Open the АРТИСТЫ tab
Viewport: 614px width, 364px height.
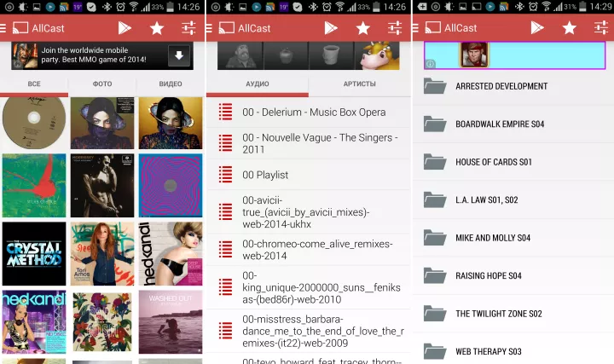pyautogui.click(x=359, y=84)
